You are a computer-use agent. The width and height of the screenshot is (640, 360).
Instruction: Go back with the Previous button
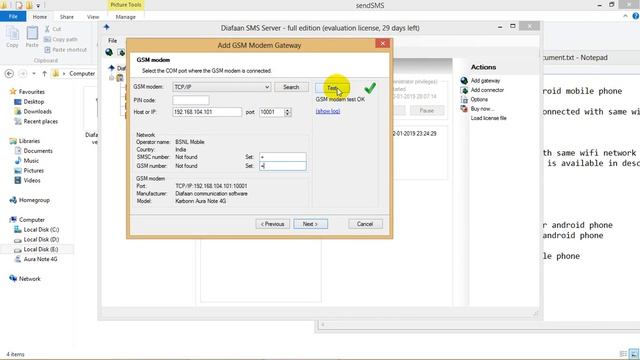pos(272,224)
